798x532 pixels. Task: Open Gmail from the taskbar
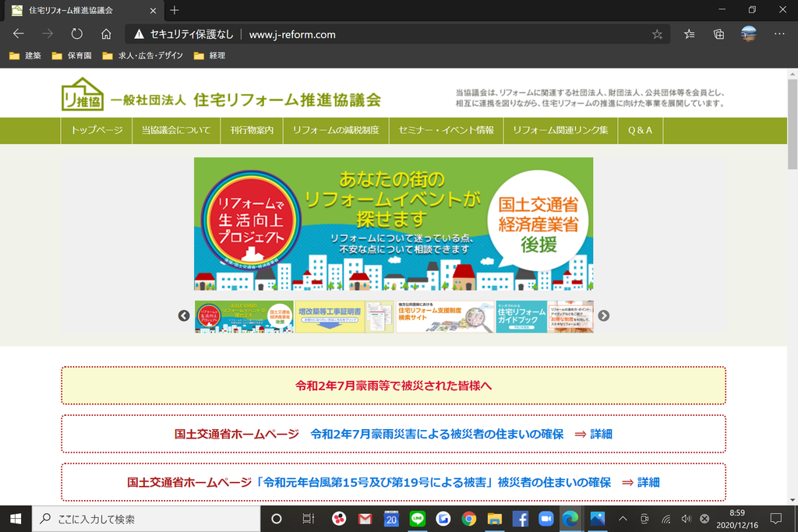(x=364, y=518)
